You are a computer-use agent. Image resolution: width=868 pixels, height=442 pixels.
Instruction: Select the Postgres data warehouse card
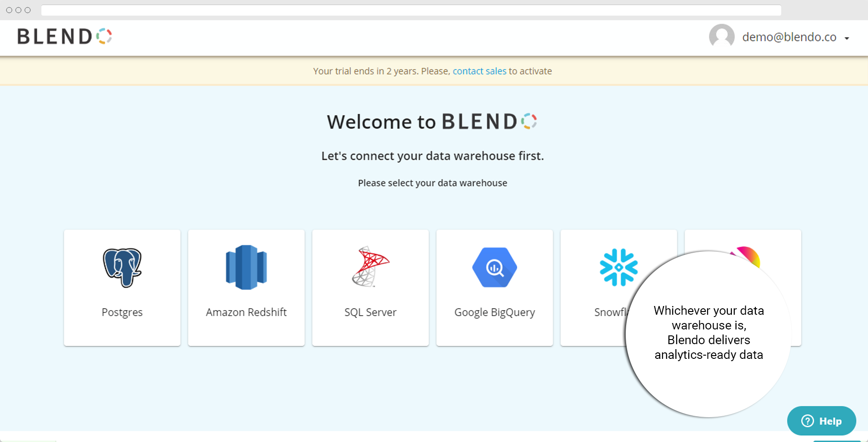pos(122,287)
